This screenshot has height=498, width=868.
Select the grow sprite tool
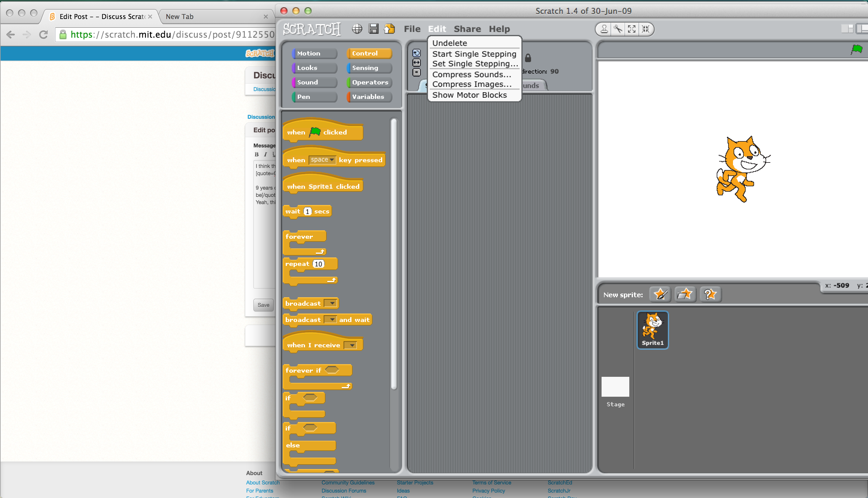(632, 29)
